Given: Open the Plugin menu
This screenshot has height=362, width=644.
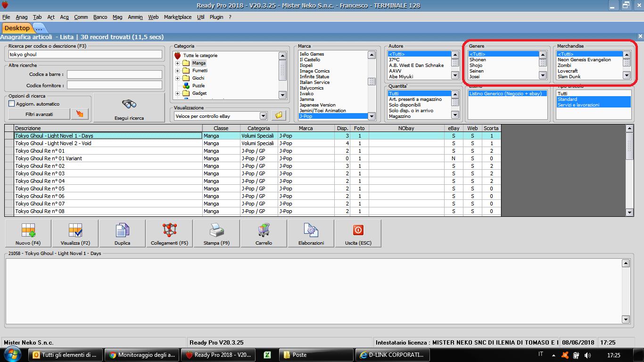Looking at the screenshot, I should [x=216, y=17].
